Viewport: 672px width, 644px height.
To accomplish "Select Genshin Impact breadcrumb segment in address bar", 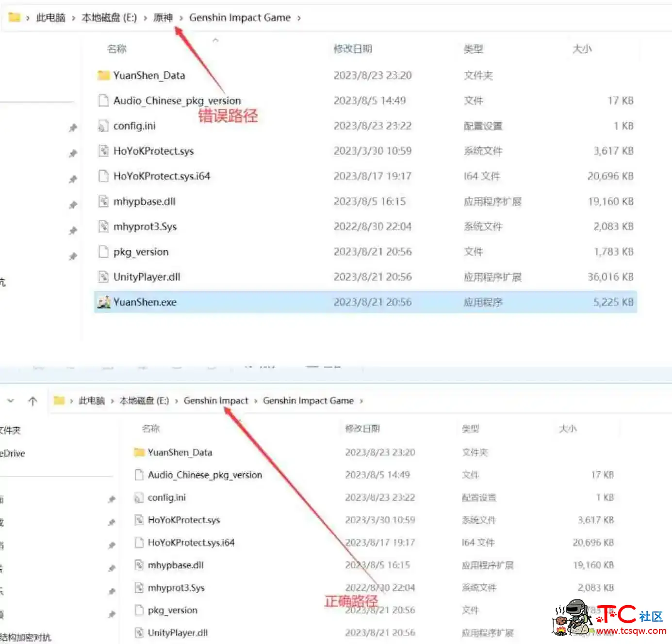I will pos(216,401).
